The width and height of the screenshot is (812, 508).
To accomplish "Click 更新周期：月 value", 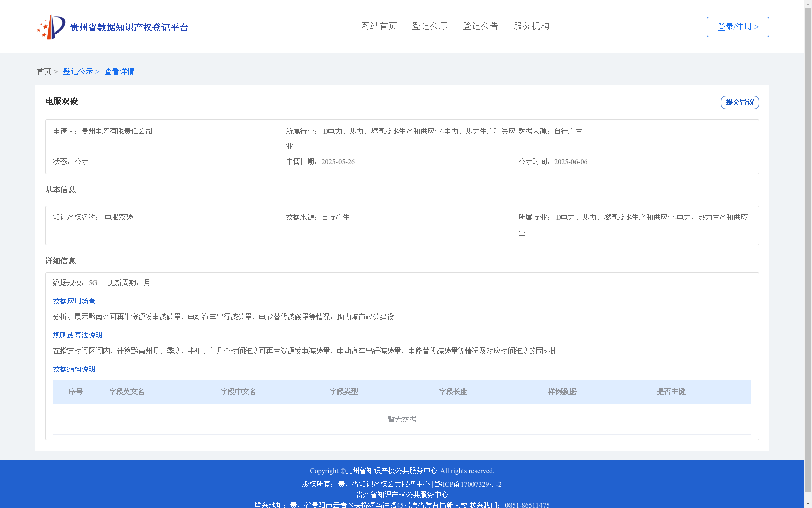I will pyautogui.click(x=129, y=283).
